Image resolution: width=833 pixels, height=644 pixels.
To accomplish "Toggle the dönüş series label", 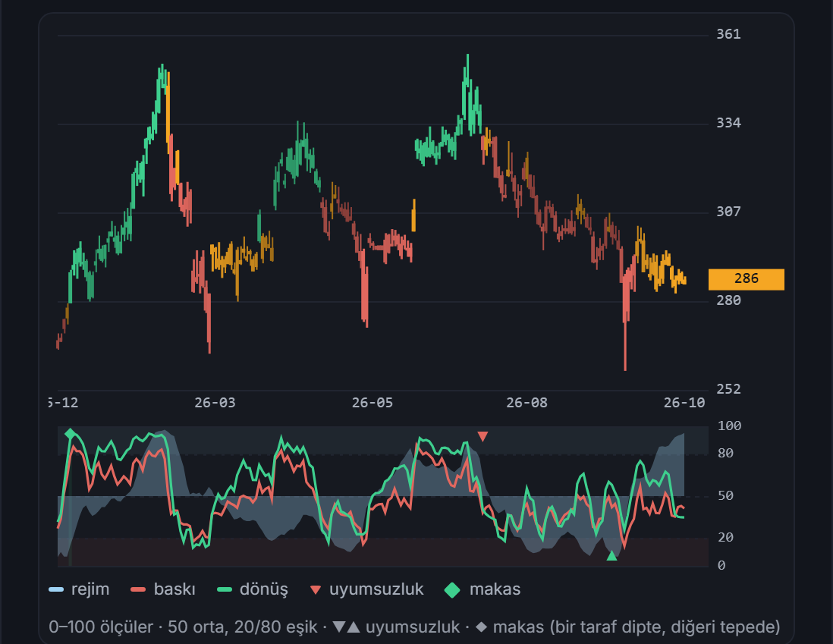I will coord(264,590).
